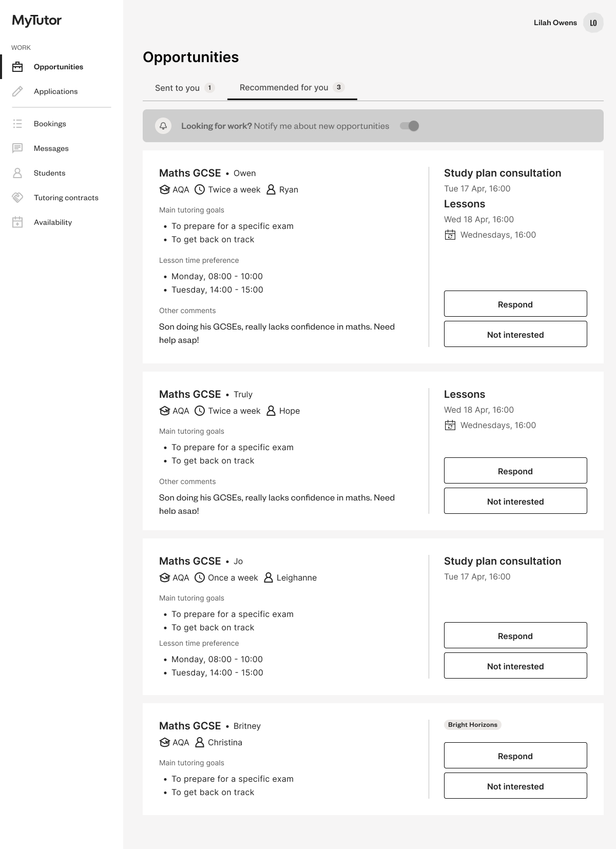
Task: Click the clock icon in Truly card
Action: point(200,411)
